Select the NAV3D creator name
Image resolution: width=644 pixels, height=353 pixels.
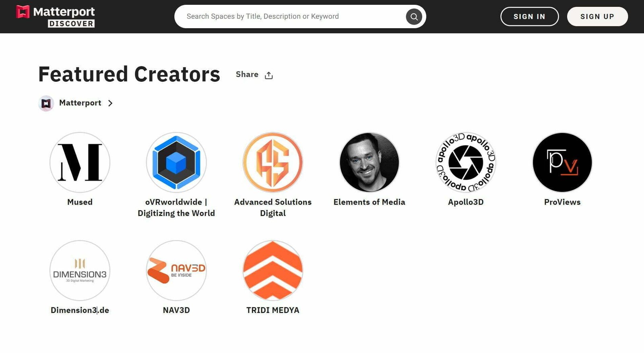pos(176,310)
